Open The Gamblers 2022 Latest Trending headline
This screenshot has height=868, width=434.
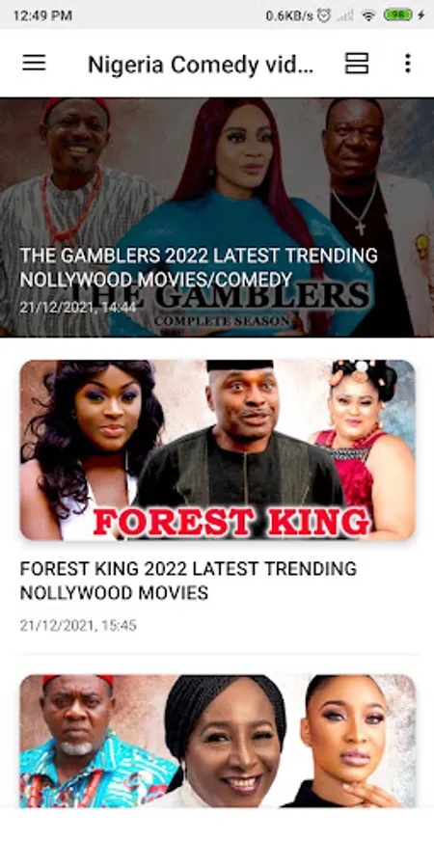point(199,267)
